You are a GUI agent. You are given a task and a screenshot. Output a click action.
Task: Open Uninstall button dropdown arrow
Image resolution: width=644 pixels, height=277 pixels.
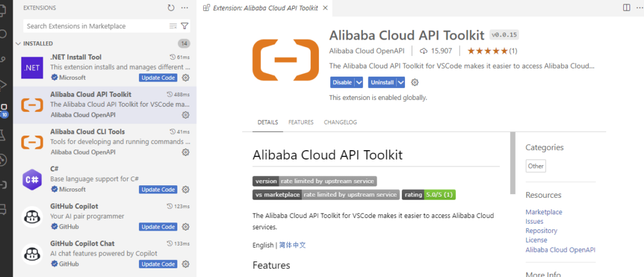pyautogui.click(x=401, y=82)
